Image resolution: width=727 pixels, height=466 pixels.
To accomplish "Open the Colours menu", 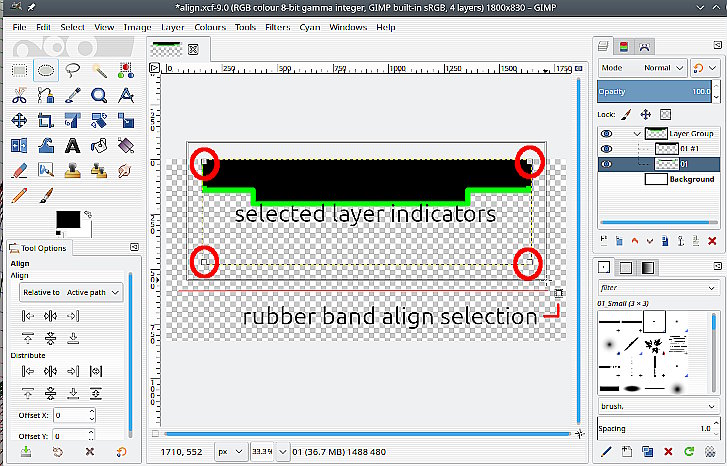I will coord(210,27).
